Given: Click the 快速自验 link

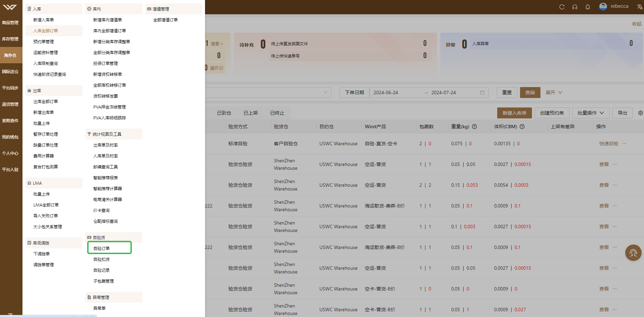Looking at the screenshot, I should point(609,144).
